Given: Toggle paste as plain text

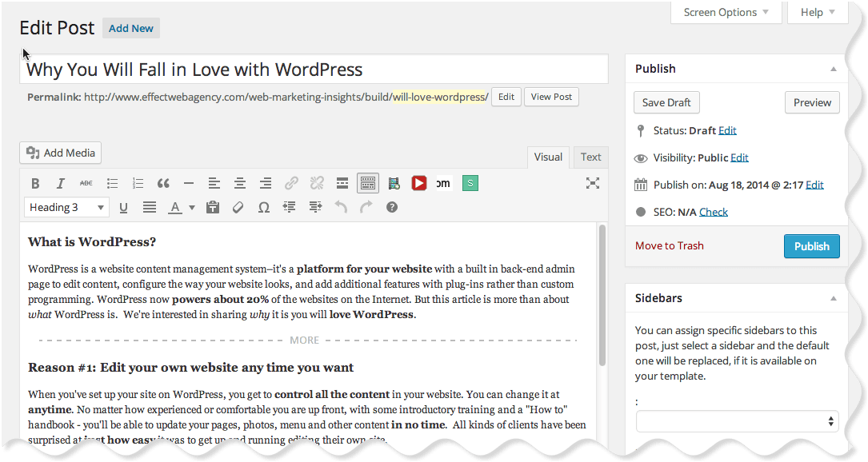Looking at the screenshot, I should click(x=213, y=208).
